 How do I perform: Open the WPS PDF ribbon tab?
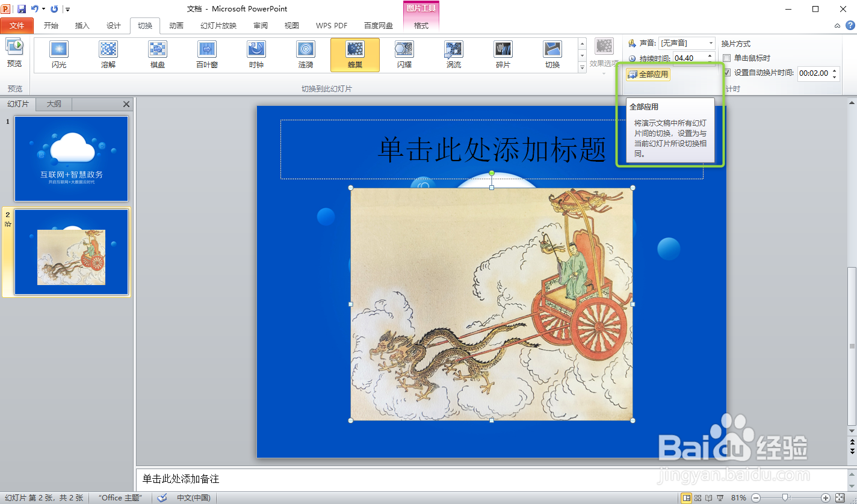coord(332,26)
